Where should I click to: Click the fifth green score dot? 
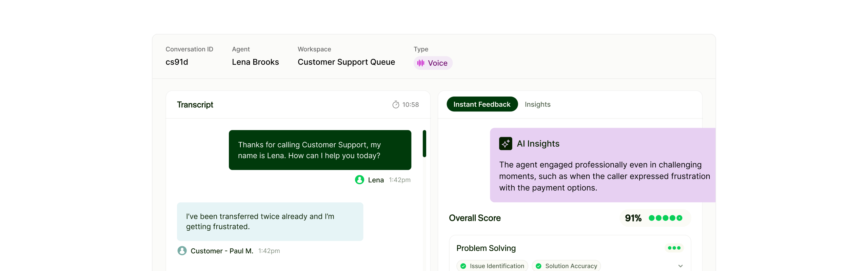point(679,218)
